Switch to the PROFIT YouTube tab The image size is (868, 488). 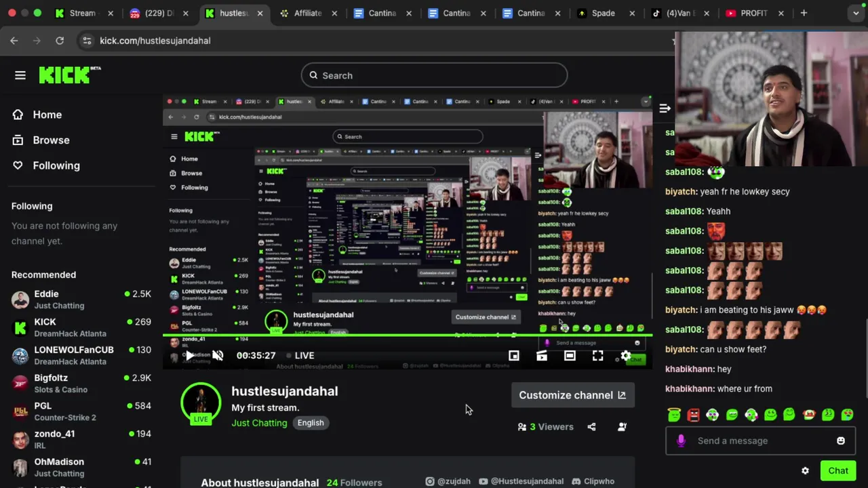pyautogui.click(x=753, y=13)
